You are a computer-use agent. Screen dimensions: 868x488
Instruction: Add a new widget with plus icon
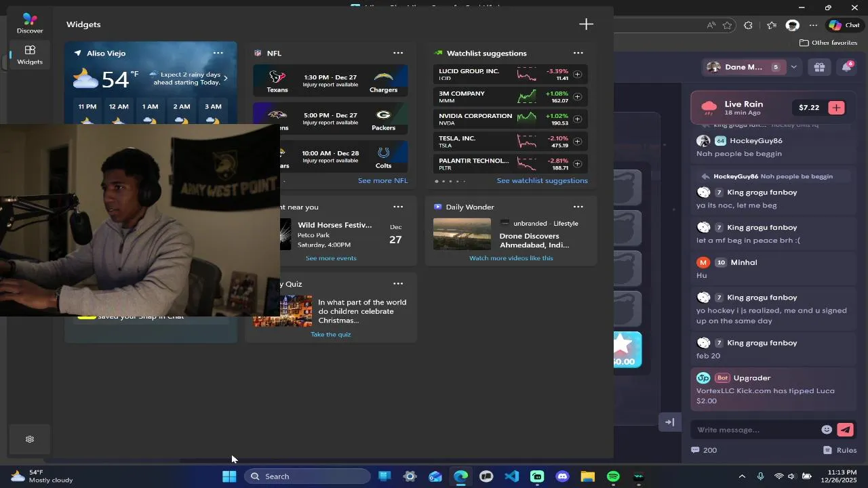point(586,24)
